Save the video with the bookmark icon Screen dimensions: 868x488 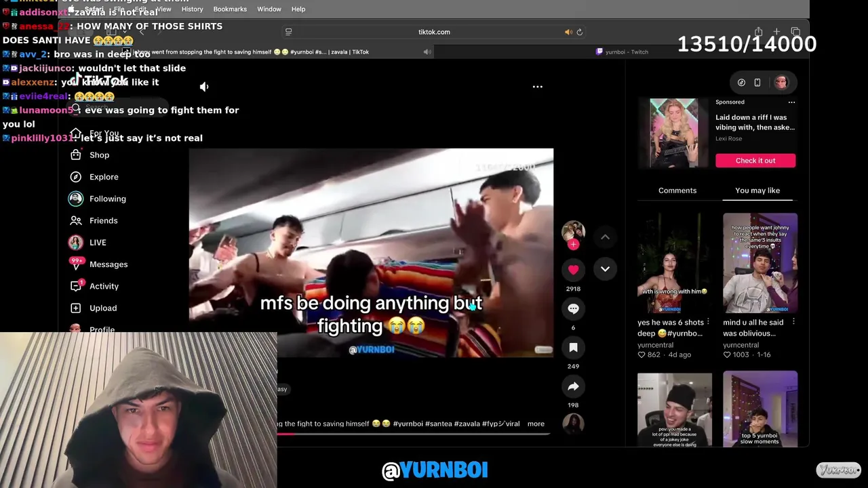click(x=573, y=348)
